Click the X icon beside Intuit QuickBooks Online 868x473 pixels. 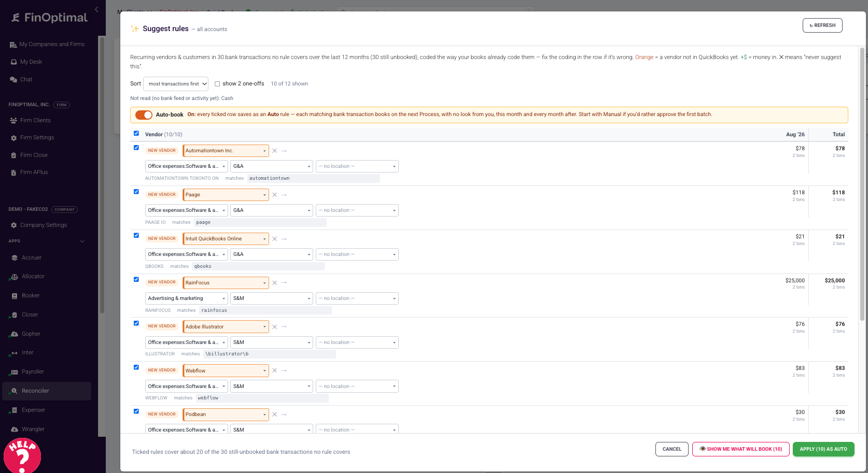tap(275, 239)
